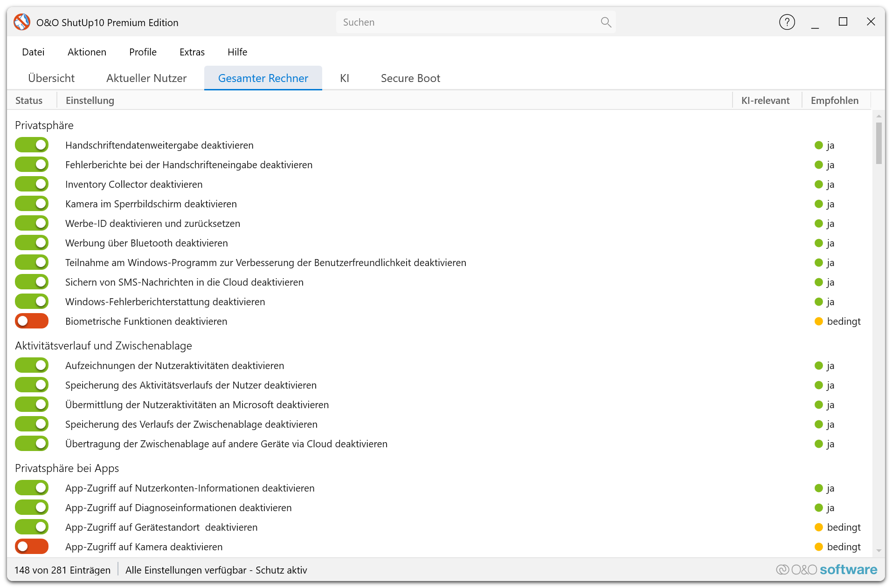
Task: Click the vertical scrollbar thumb
Action: [x=878, y=143]
